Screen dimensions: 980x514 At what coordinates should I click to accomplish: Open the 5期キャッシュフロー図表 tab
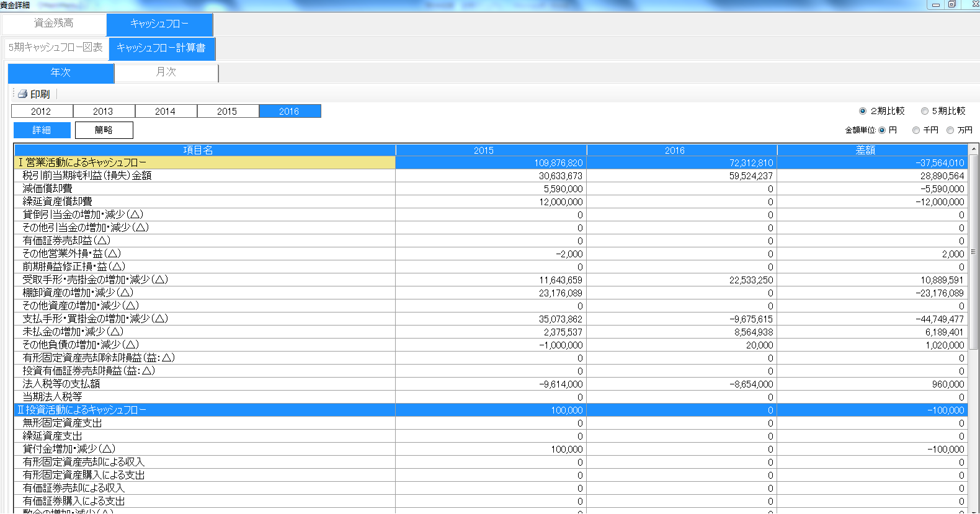(56, 48)
